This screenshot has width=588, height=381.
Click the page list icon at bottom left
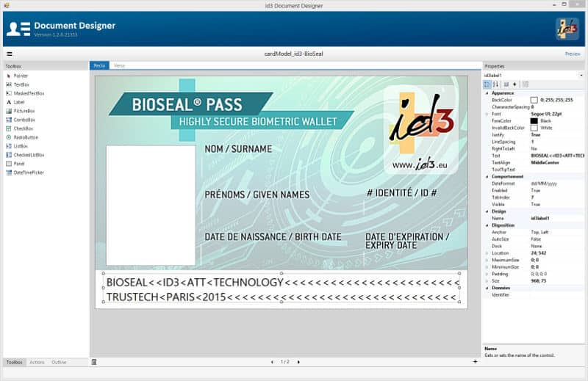click(x=94, y=362)
